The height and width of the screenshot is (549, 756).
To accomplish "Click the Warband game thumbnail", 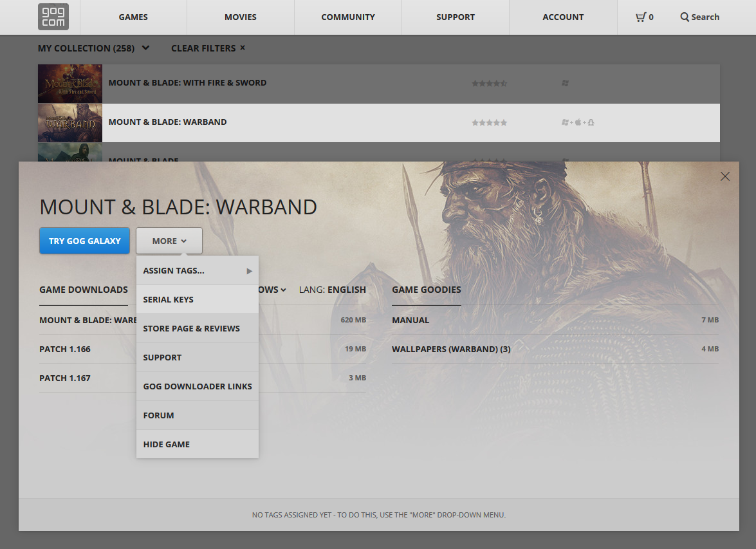I will point(70,122).
